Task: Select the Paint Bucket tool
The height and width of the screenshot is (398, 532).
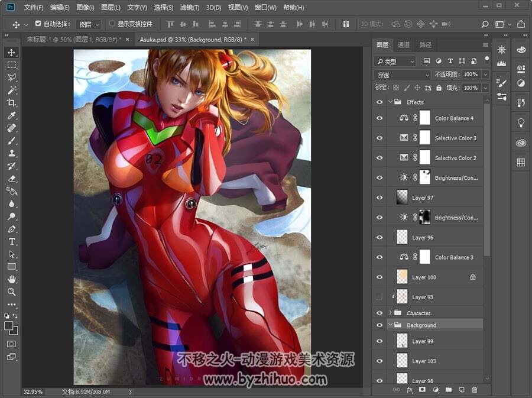Action: click(12, 192)
